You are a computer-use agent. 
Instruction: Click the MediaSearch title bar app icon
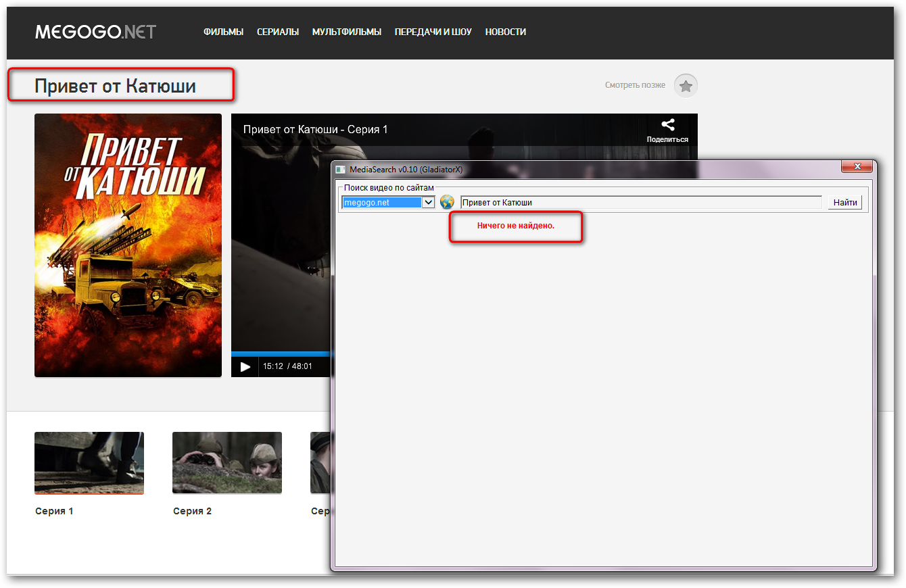click(341, 169)
